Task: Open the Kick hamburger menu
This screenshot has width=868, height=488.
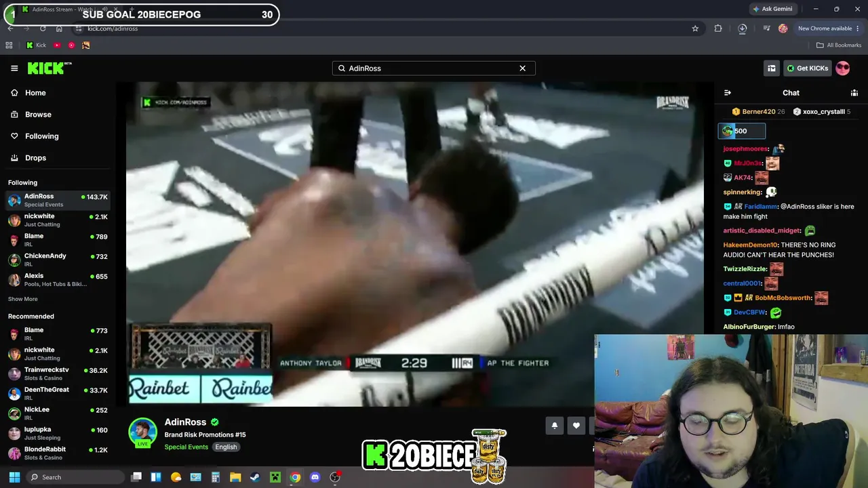Action: pyautogui.click(x=14, y=68)
